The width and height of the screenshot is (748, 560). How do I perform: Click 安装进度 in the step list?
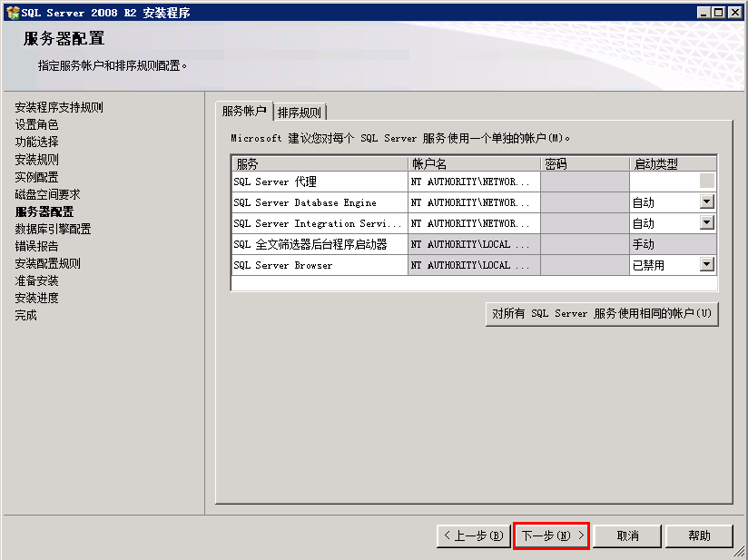(36, 298)
